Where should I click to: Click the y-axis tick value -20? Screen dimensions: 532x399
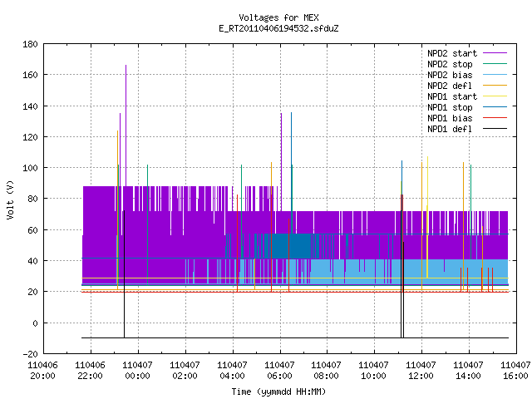click(30, 354)
